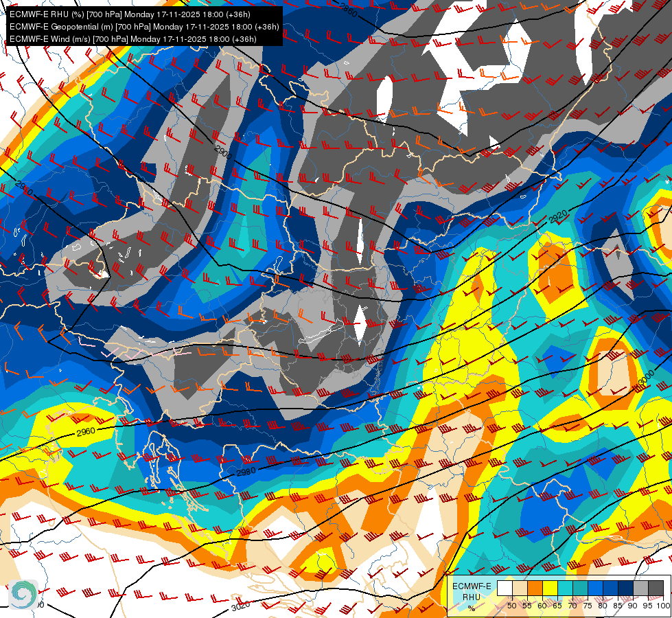The height and width of the screenshot is (618, 672).
Task: Click the legend tick label 70
Action: click(572, 606)
